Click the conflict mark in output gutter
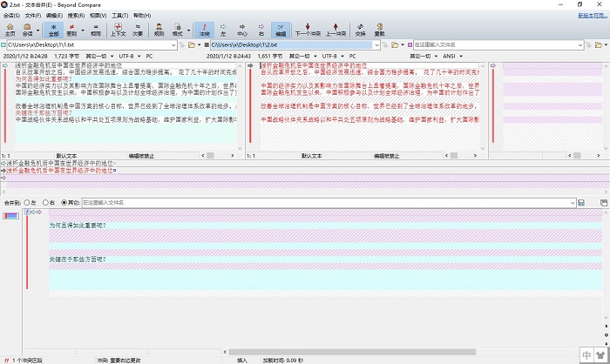The width and height of the screenshot is (610, 364). point(27,212)
